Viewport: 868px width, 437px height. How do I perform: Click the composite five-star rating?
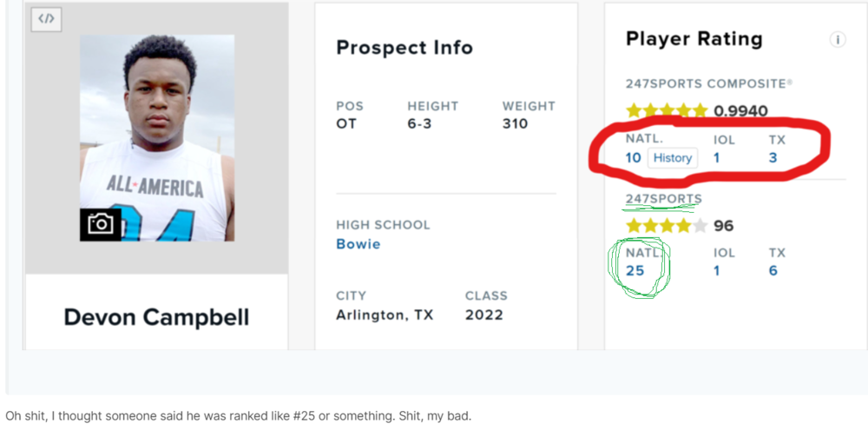[x=667, y=110]
